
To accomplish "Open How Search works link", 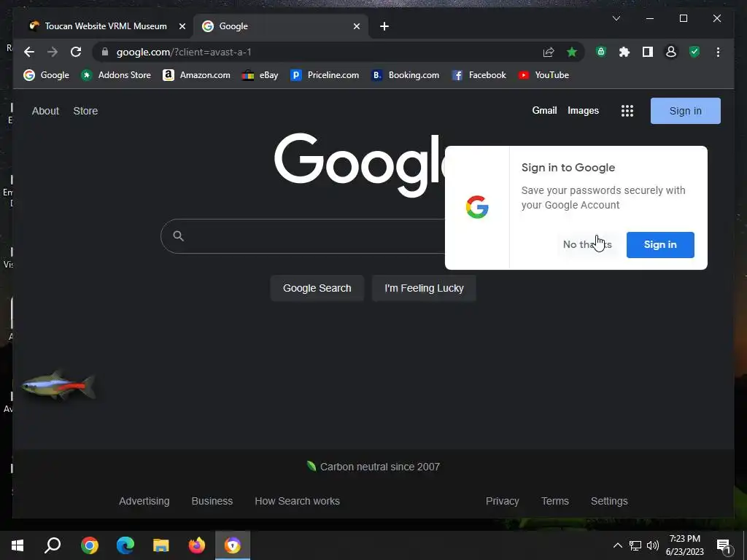I will coord(298,501).
